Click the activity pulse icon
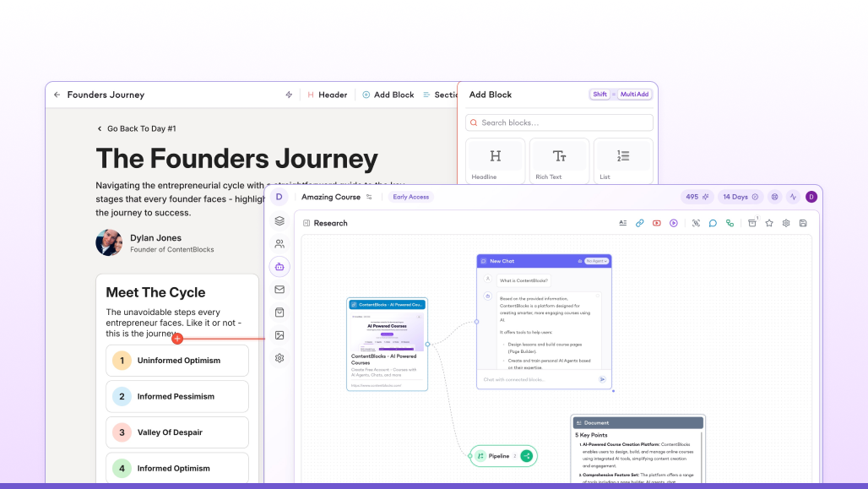This screenshot has height=489, width=868. 793,197
